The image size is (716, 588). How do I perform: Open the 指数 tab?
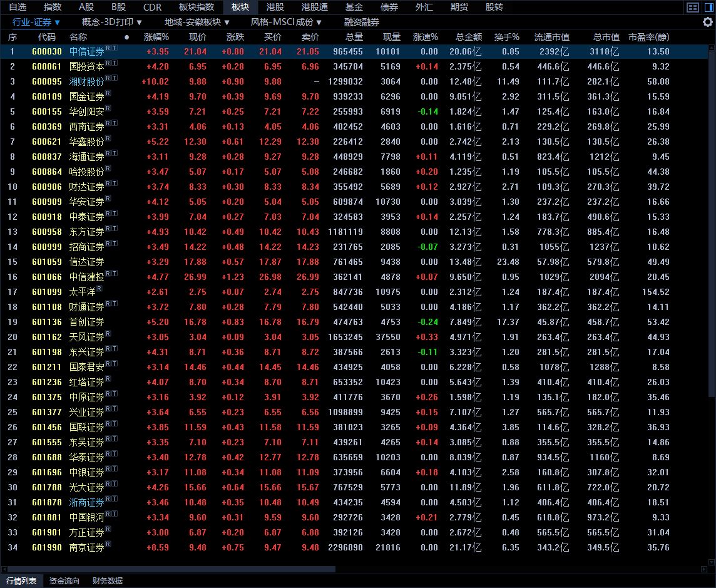tap(53, 7)
